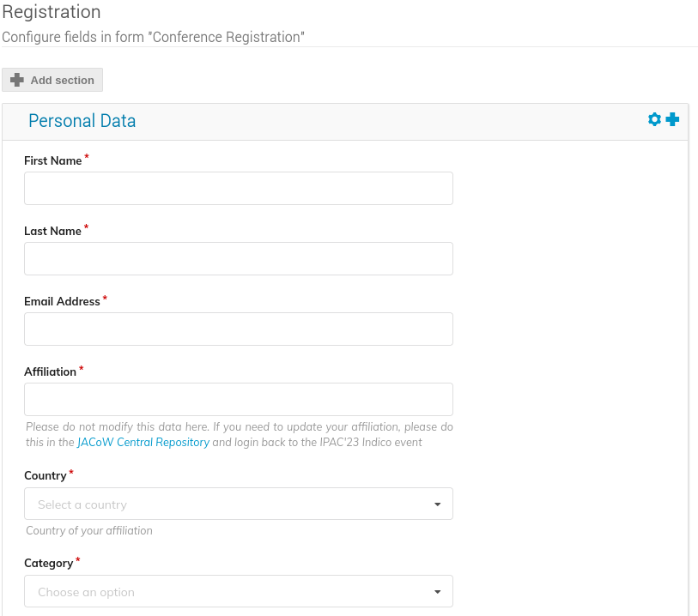698x616 pixels.
Task: Open the JACoW Central Repository link
Action: 143,443
